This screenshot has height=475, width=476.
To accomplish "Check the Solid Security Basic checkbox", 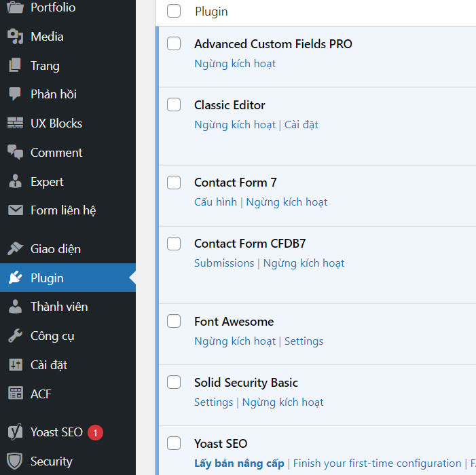I will point(174,382).
